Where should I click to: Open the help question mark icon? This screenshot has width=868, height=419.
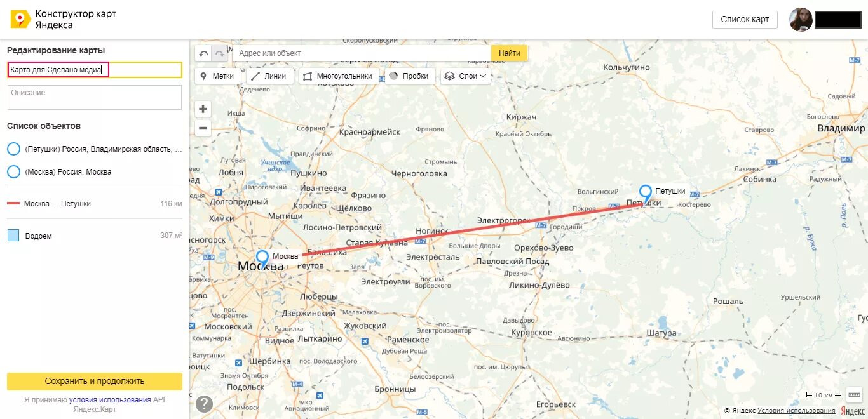(x=204, y=404)
